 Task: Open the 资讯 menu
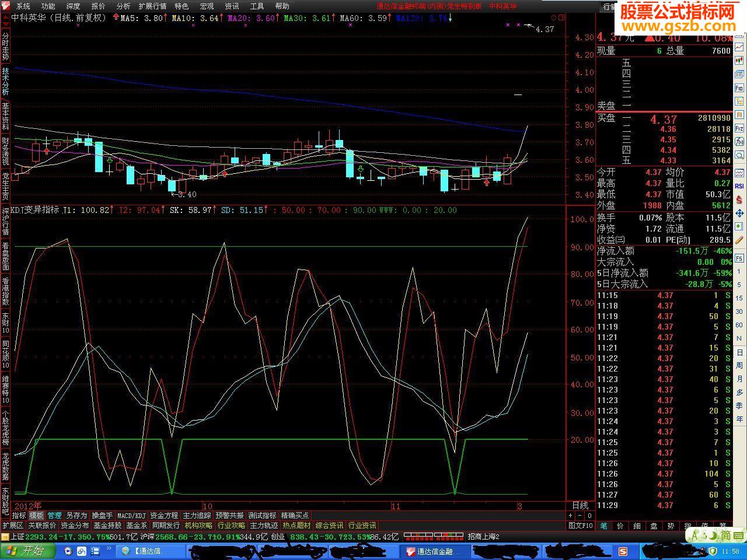pos(232,6)
